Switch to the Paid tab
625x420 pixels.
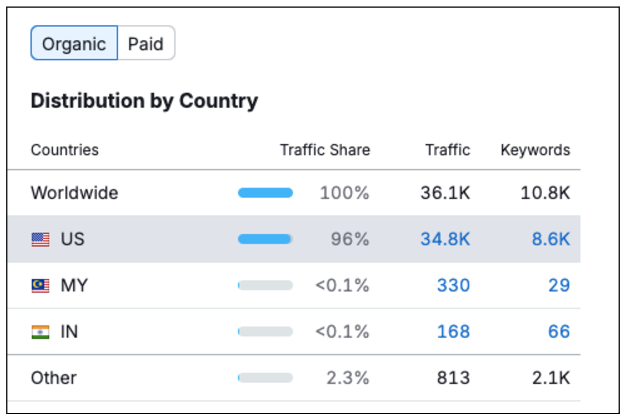tap(146, 44)
